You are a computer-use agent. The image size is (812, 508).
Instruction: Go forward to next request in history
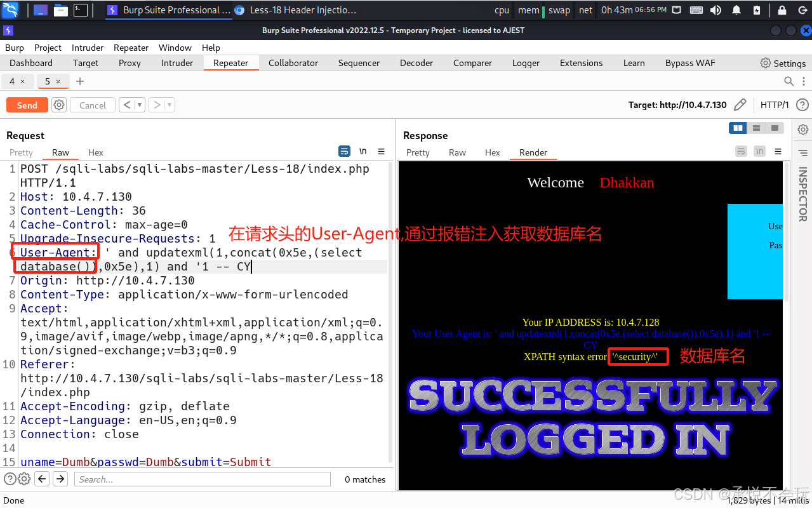point(157,105)
